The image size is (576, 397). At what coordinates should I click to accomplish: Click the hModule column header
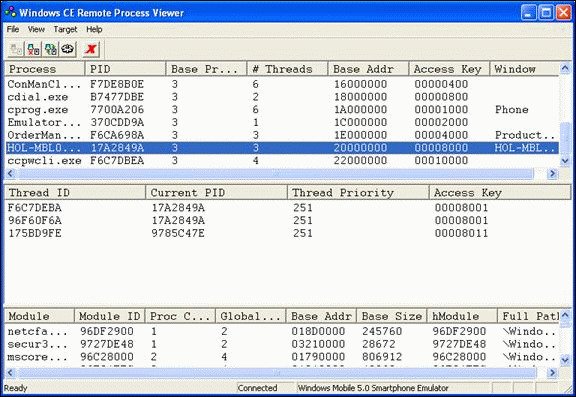(x=462, y=316)
